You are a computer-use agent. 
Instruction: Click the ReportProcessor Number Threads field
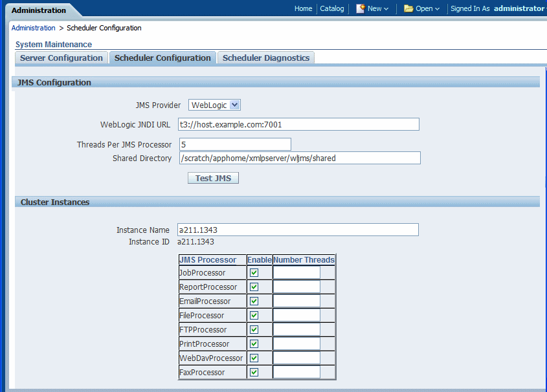(x=296, y=287)
